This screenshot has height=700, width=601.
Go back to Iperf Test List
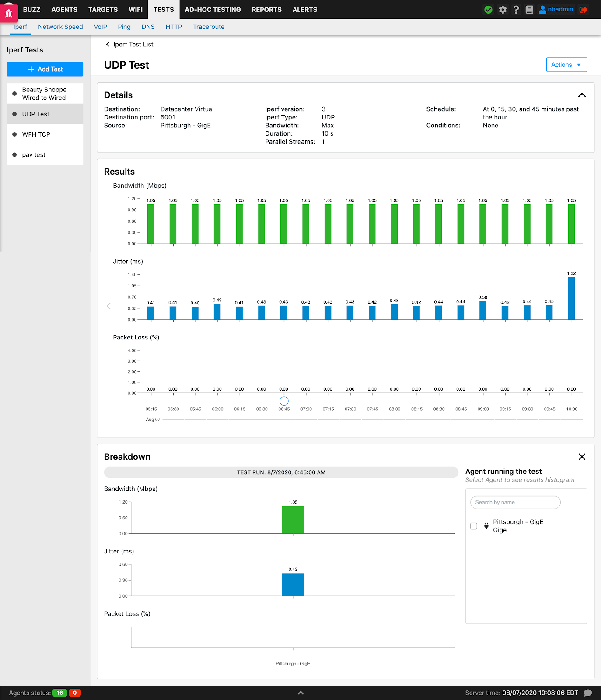pos(129,44)
